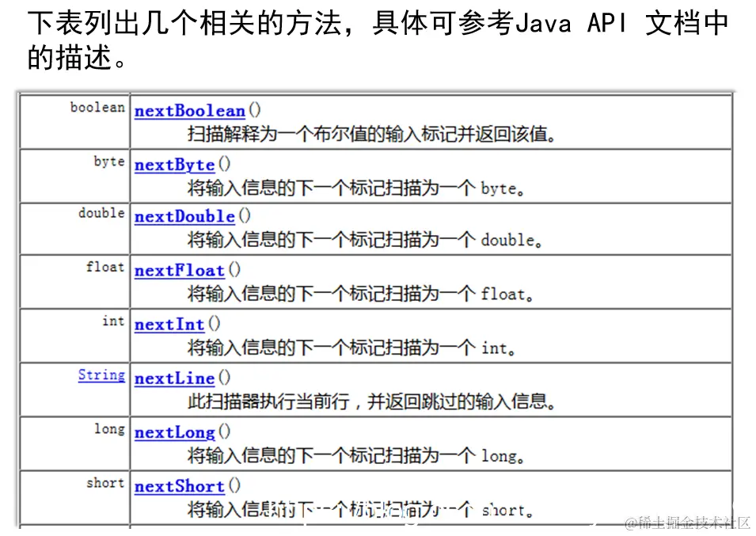The image size is (756, 536).
Task: Open the nextByte method link
Action: 174,165
